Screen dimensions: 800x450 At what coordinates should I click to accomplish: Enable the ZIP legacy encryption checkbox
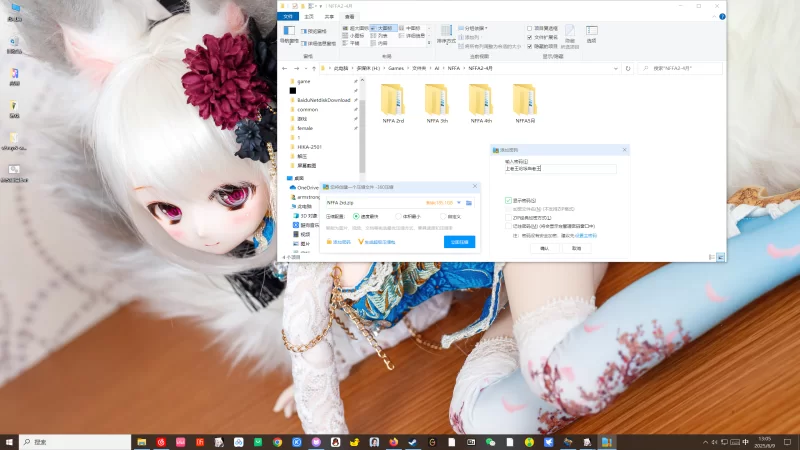(x=509, y=217)
